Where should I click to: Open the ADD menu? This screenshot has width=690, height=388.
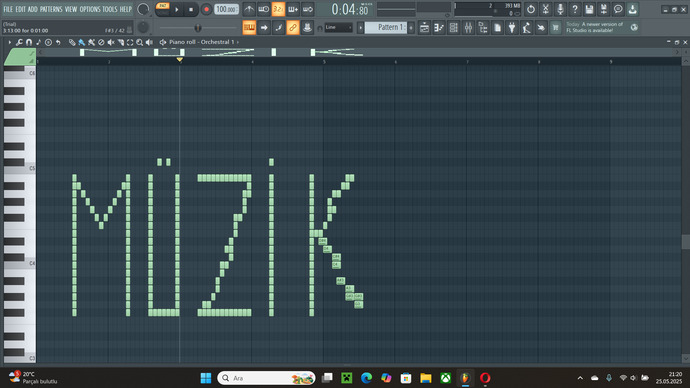[x=33, y=9]
